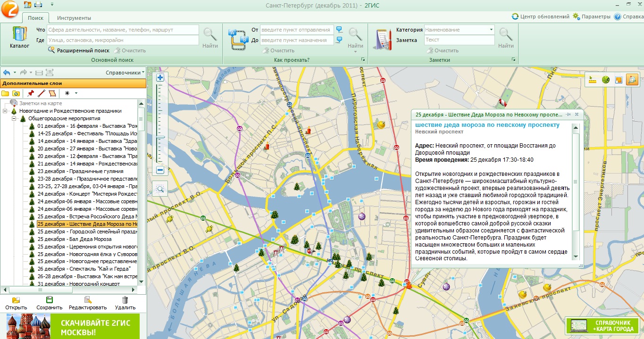The height and width of the screenshot is (339, 644).
Task: Select 25 декабря - Бал Деда Мороза row
Action: [75, 239]
